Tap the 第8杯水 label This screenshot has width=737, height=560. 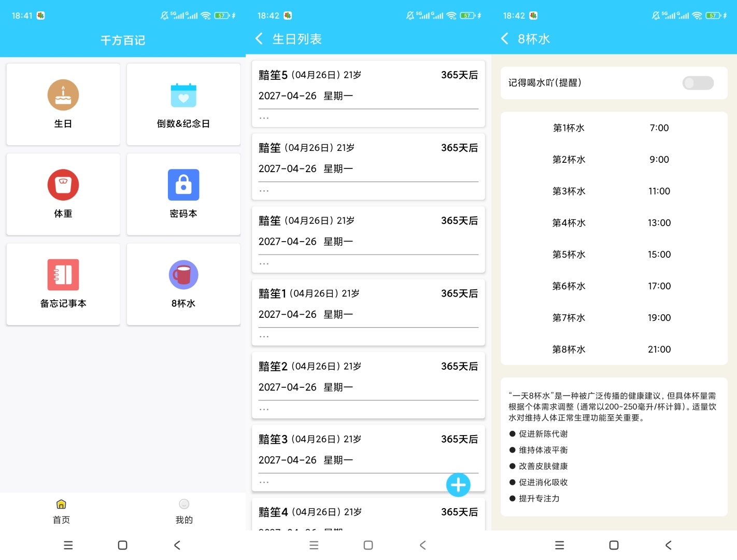(569, 349)
